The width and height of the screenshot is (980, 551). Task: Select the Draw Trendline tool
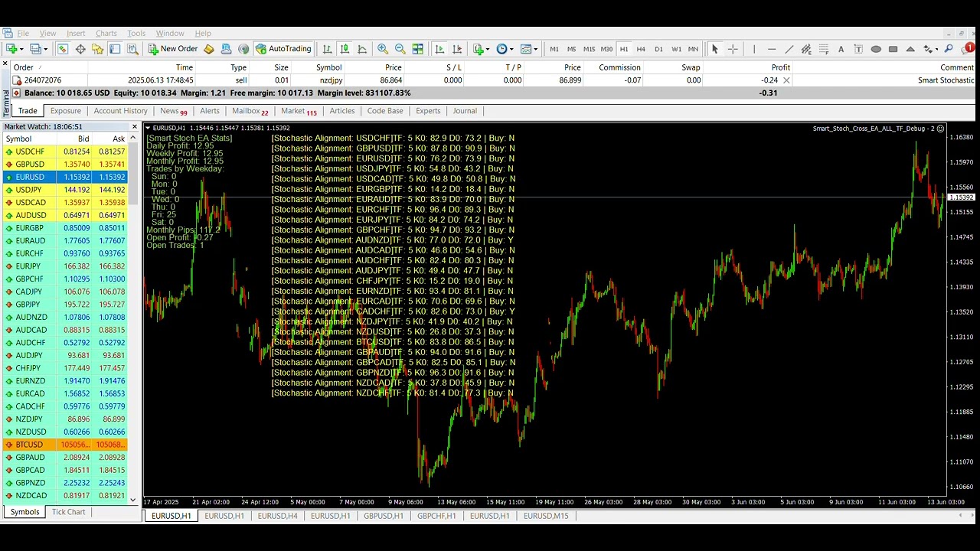[x=789, y=49]
